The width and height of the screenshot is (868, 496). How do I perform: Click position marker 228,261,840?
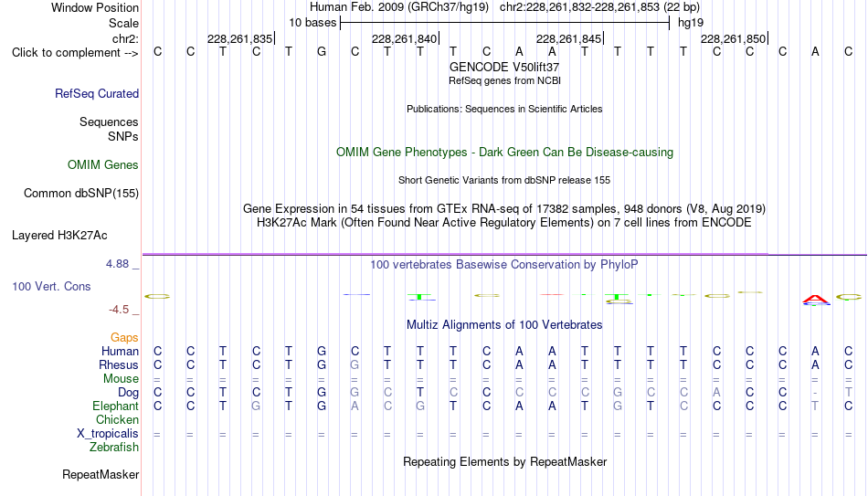404,38
